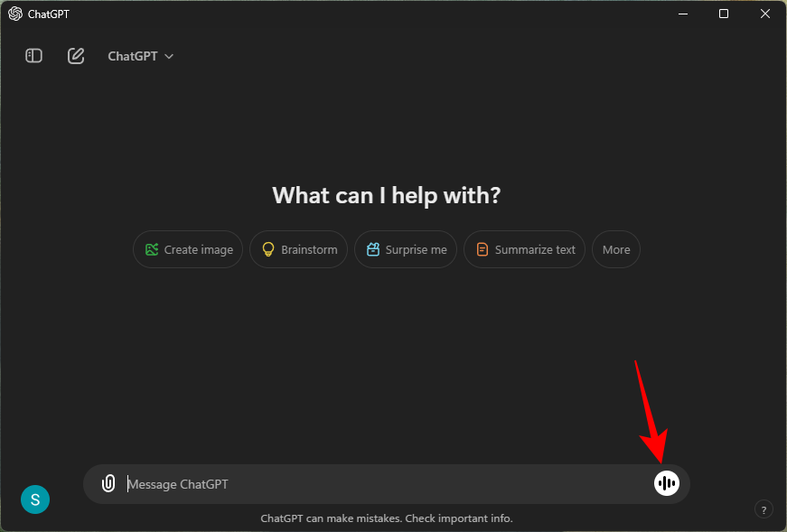Expand additional suggestions with More

click(x=616, y=250)
